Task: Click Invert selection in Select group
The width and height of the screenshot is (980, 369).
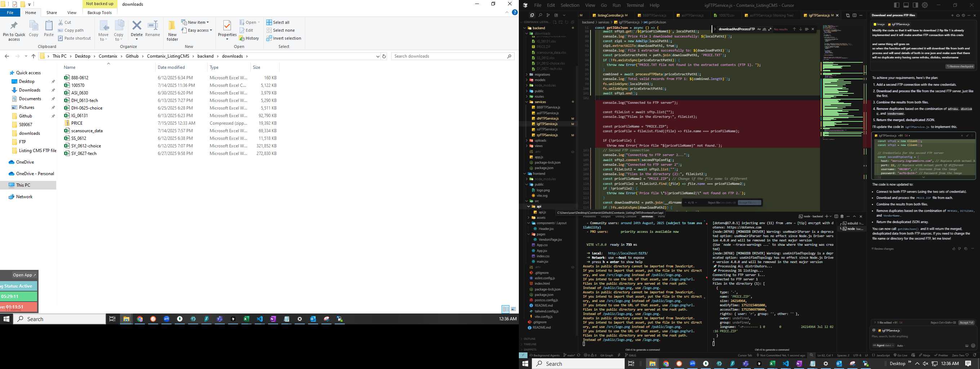Action: tap(284, 38)
